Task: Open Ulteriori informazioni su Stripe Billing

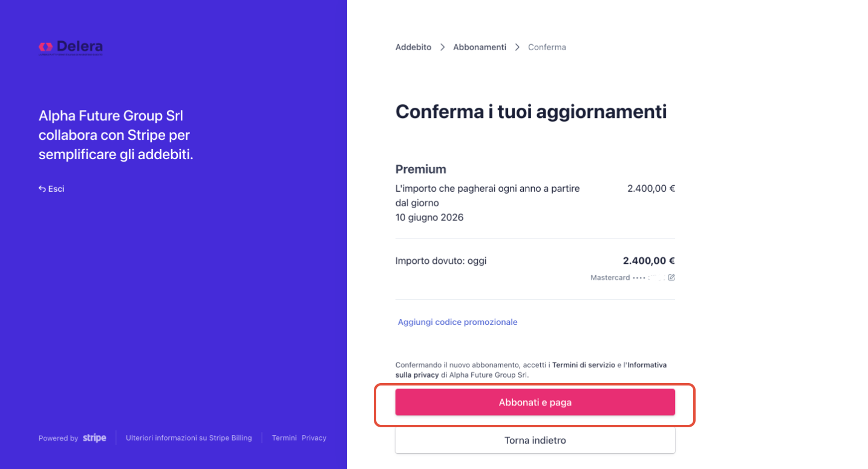Action: [189, 438]
